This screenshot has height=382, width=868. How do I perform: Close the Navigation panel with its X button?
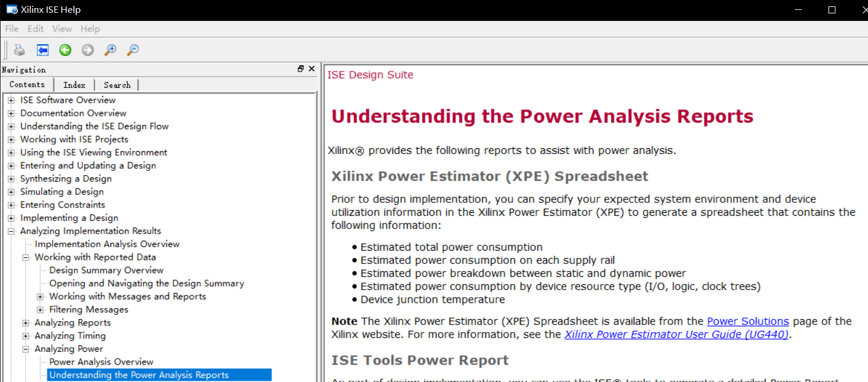[x=311, y=69]
